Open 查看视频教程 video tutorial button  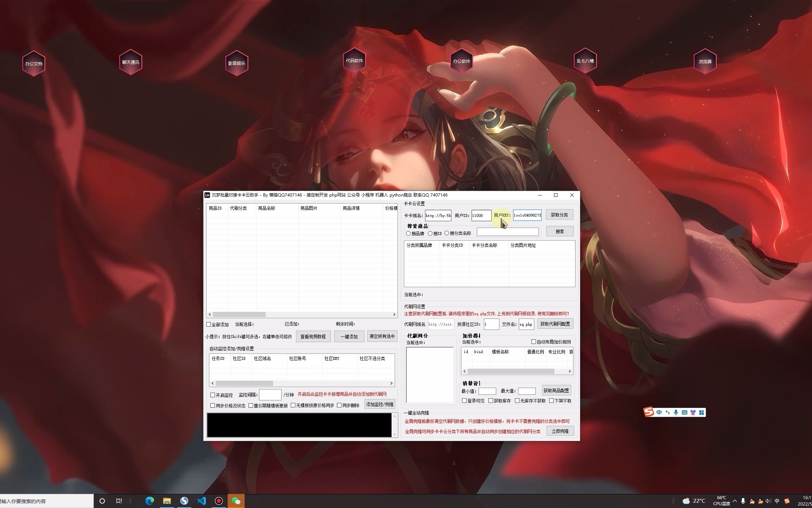[313, 337]
